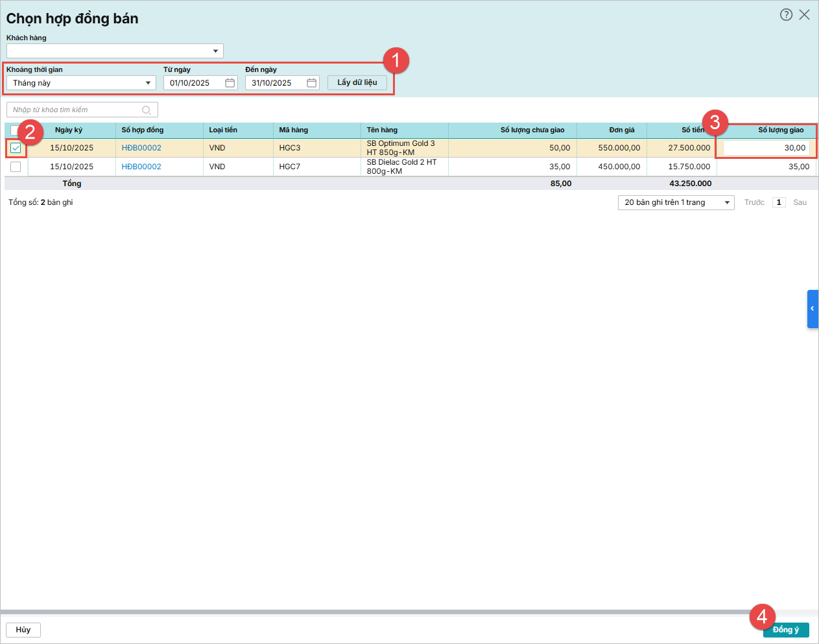The image size is (819, 644).
Task: Open the help question mark icon
Action: [786, 15]
